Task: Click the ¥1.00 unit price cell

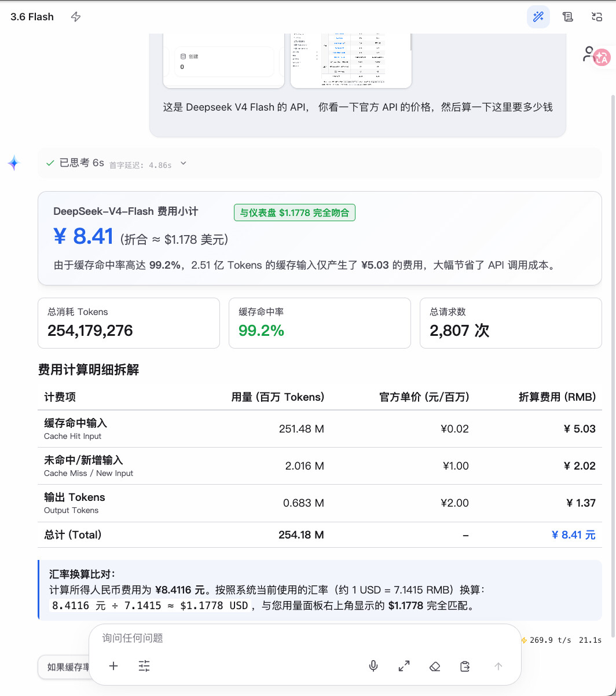Action: pyautogui.click(x=456, y=466)
